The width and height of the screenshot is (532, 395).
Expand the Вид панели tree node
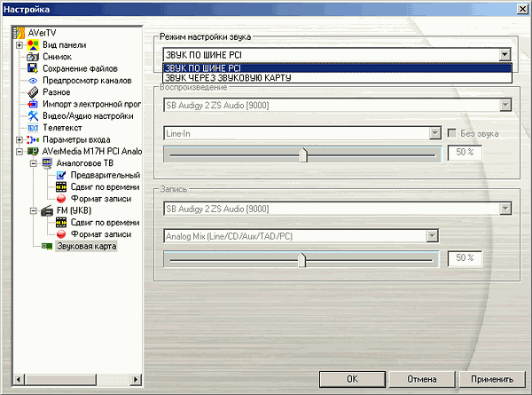point(20,44)
